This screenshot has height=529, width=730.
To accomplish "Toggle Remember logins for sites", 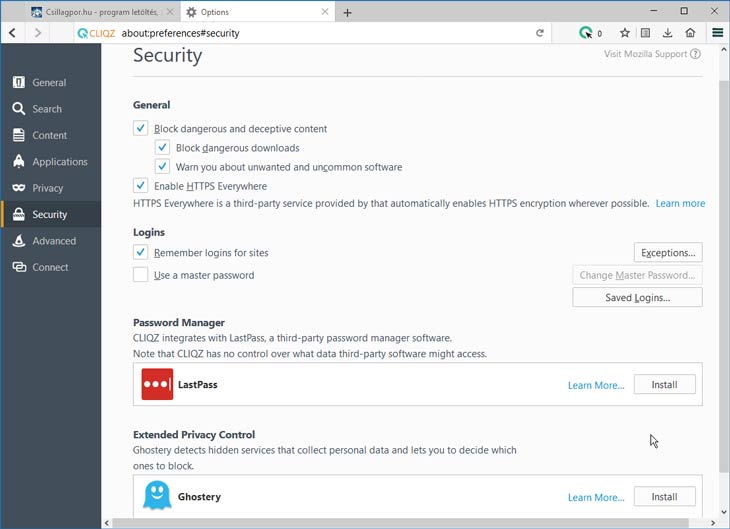I will click(x=141, y=252).
